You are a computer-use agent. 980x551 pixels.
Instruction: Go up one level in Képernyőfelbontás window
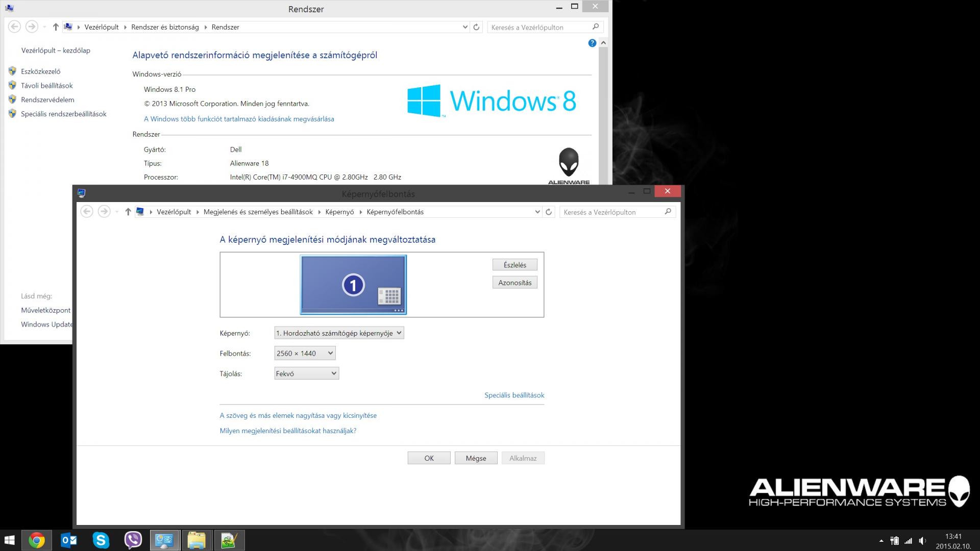pos(128,212)
